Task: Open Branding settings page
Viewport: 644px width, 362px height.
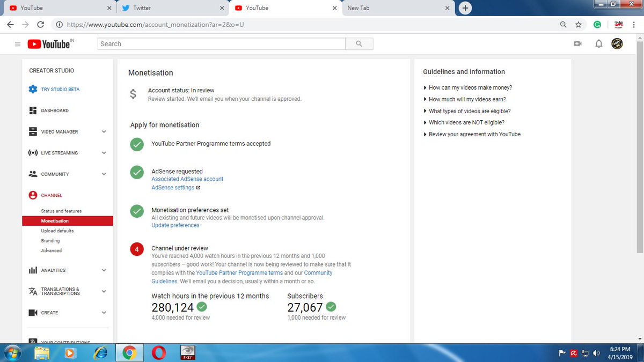Action: pyautogui.click(x=50, y=241)
